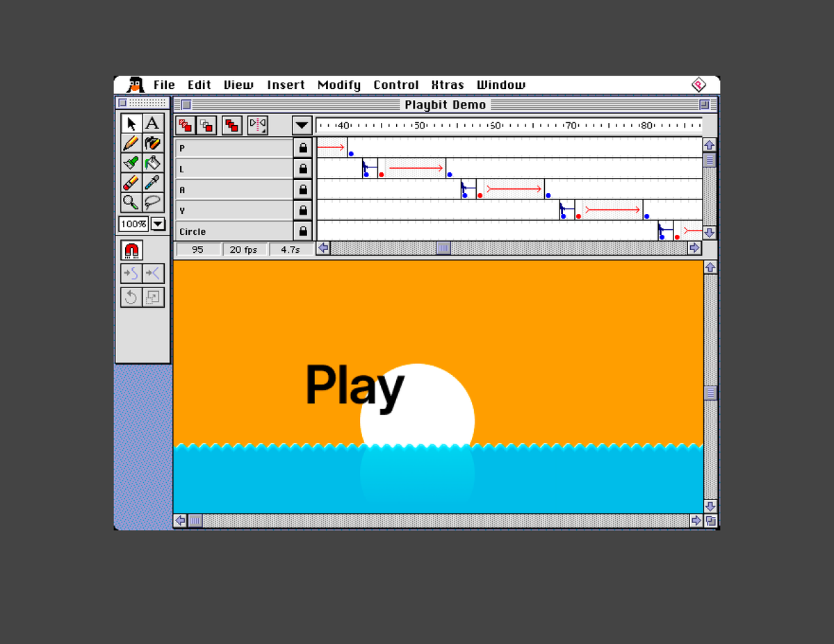Toggle the edit multiple frames button
This screenshot has height=644, width=834.
231,125
